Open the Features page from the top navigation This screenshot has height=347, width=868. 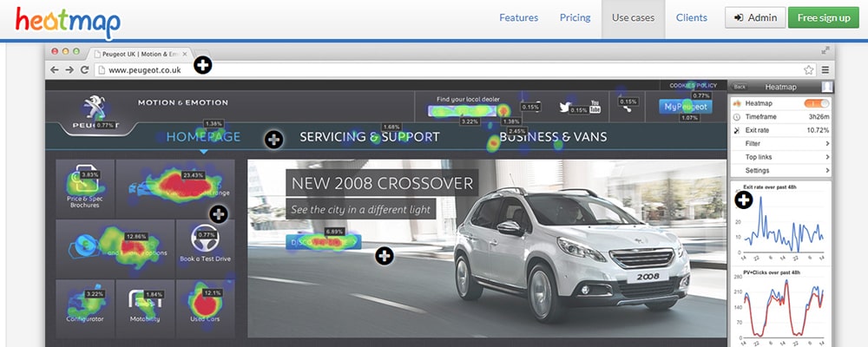click(518, 18)
